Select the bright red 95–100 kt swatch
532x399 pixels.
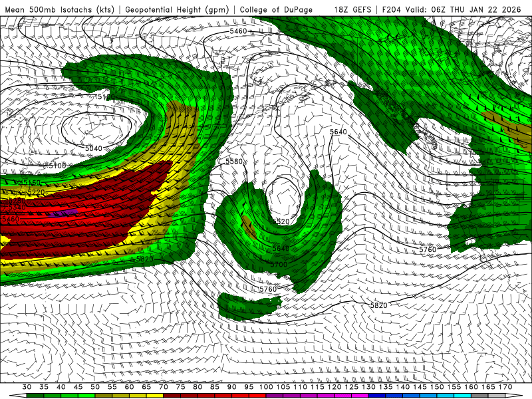pos(257,396)
